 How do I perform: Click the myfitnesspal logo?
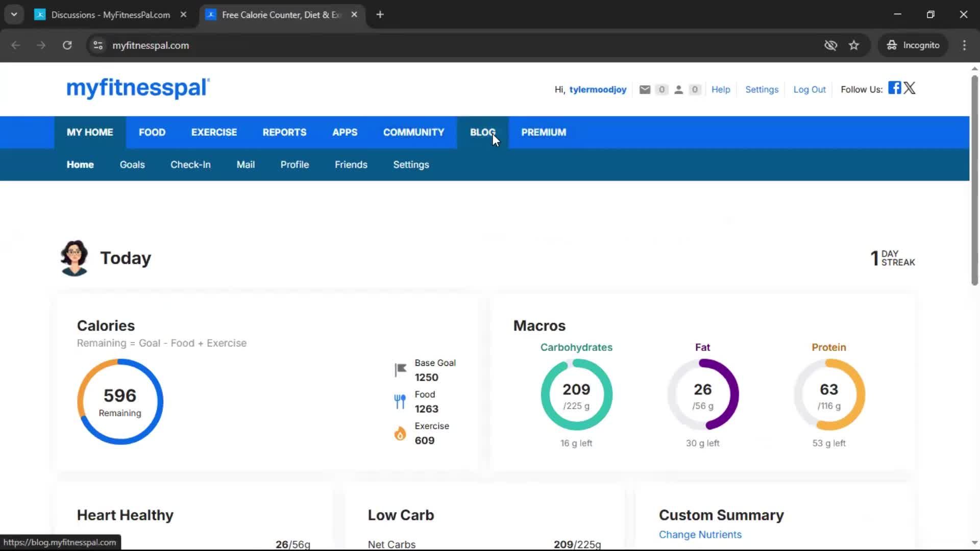pos(138,88)
